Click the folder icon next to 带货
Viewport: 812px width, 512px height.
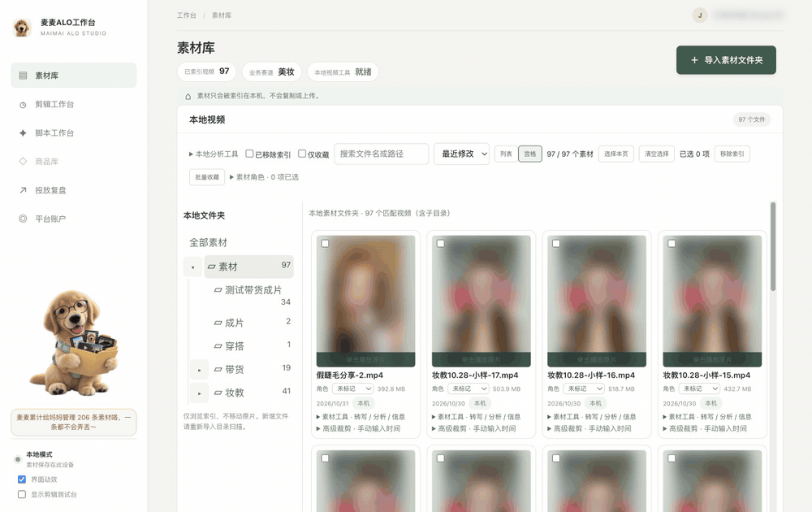click(218, 370)
